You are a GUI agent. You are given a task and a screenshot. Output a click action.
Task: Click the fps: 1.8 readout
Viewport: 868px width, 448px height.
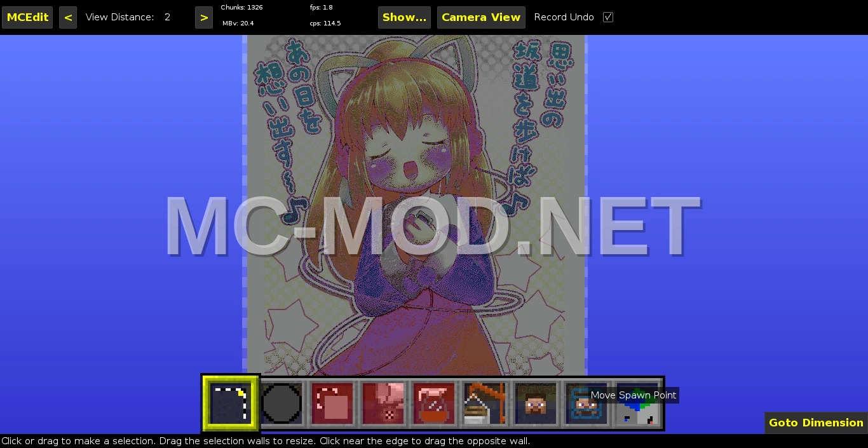click(322, 8)
